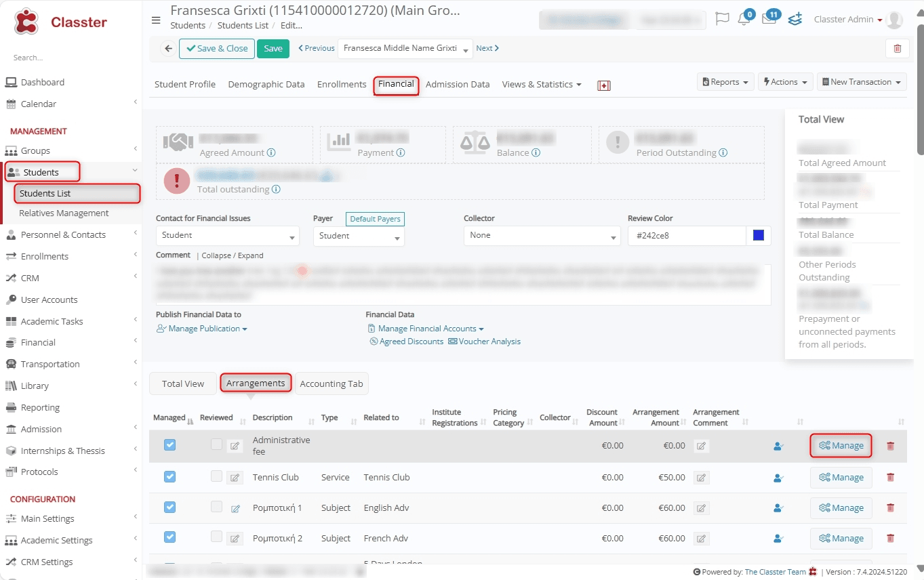Image resolution: width=924 pixels, height=580 pixels.
Task: Check Reviewed for Ρομποτική 2
Action: pyautogui.click(x=216, y=537)
